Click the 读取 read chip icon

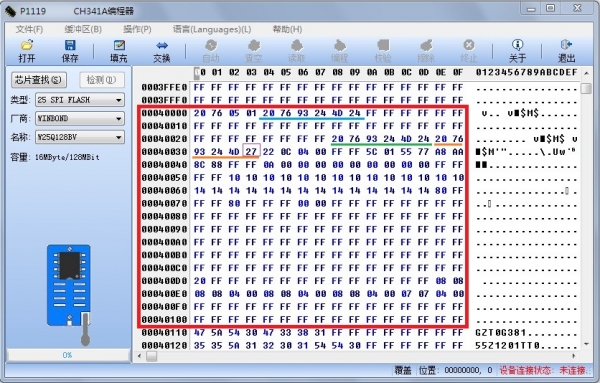click(x=297, y=51)
